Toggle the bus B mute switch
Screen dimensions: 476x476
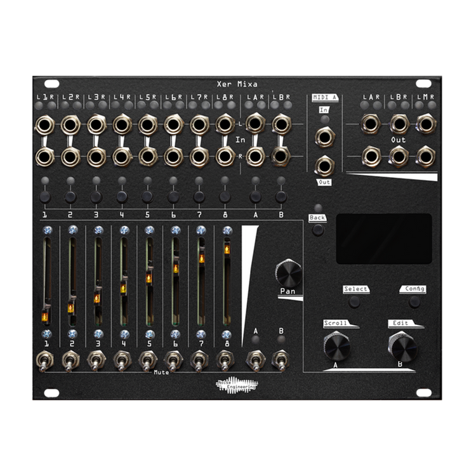(281, 360)
